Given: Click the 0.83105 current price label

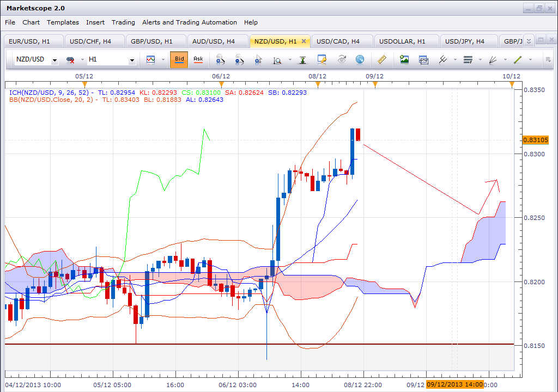Looking at the screenshot, I should (536, 140).
